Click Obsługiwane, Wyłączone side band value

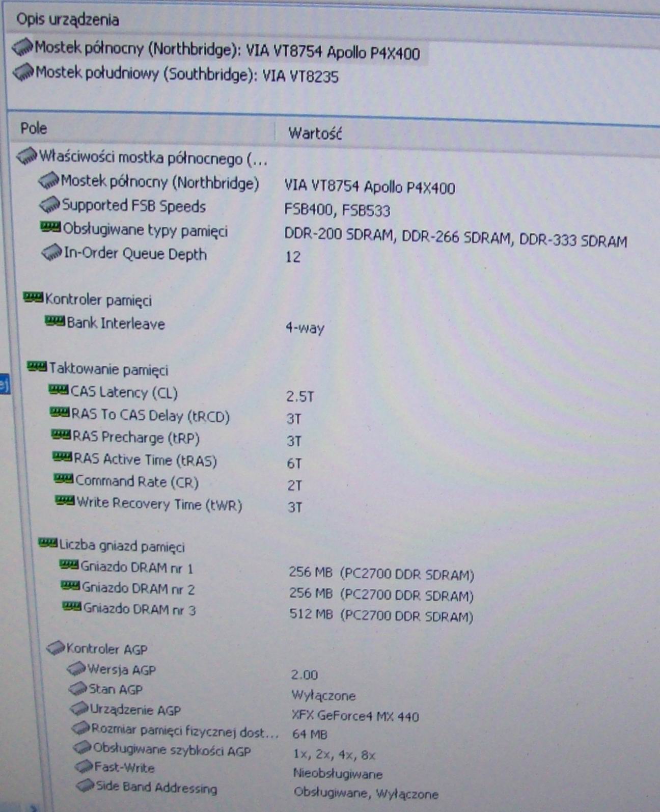pos(366,793)
